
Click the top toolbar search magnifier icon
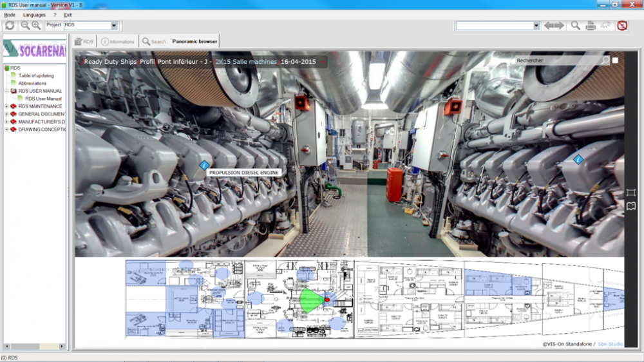click(575, 26)
